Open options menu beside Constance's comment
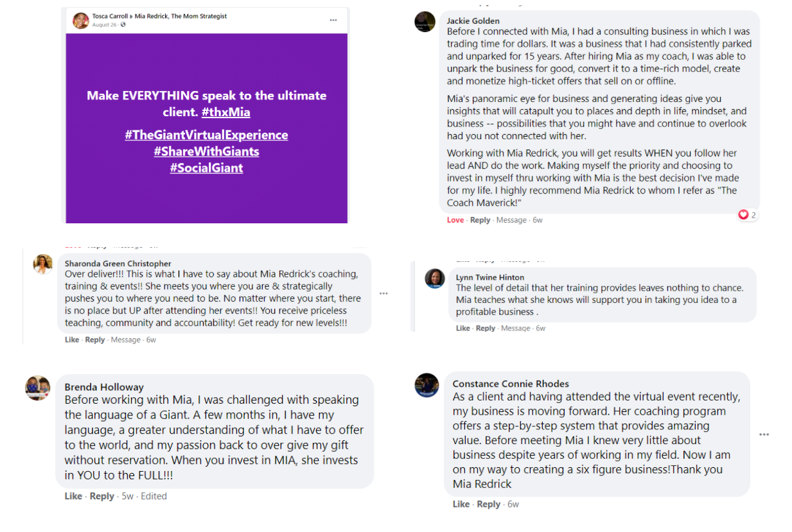 click(x=764, y=434)
